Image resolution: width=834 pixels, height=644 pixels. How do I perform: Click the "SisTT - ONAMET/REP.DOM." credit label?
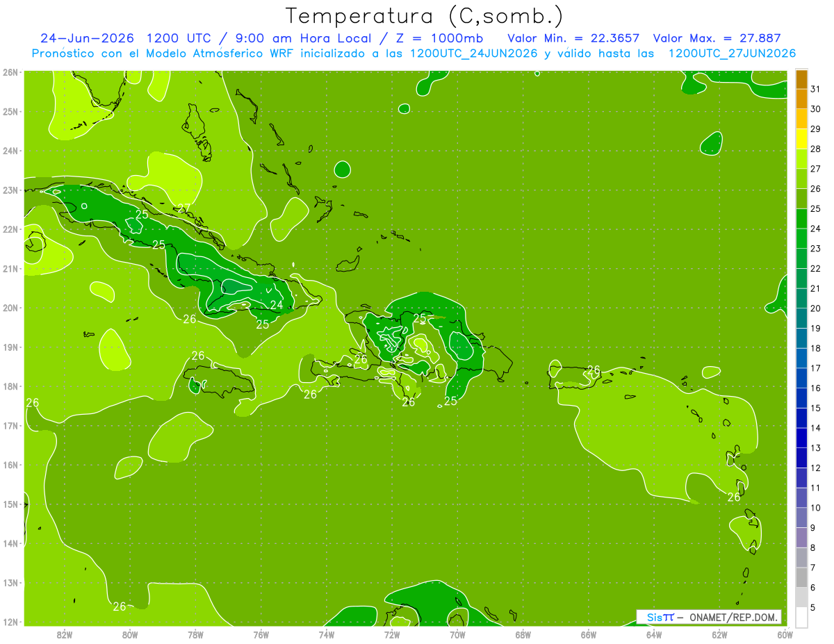(x=708, y=617)
